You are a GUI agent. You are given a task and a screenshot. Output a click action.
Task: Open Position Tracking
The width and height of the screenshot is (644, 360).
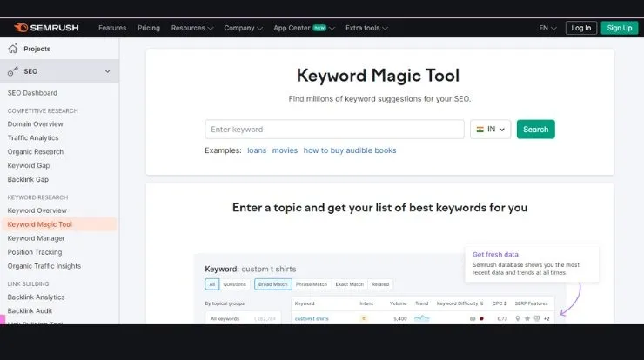[x=35, y=252]
